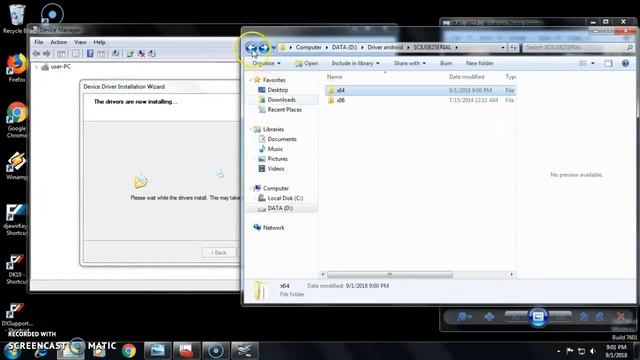Click the Burn toolbar button
Viewport: 640px width, 360px height.
[x=446, y=63]
